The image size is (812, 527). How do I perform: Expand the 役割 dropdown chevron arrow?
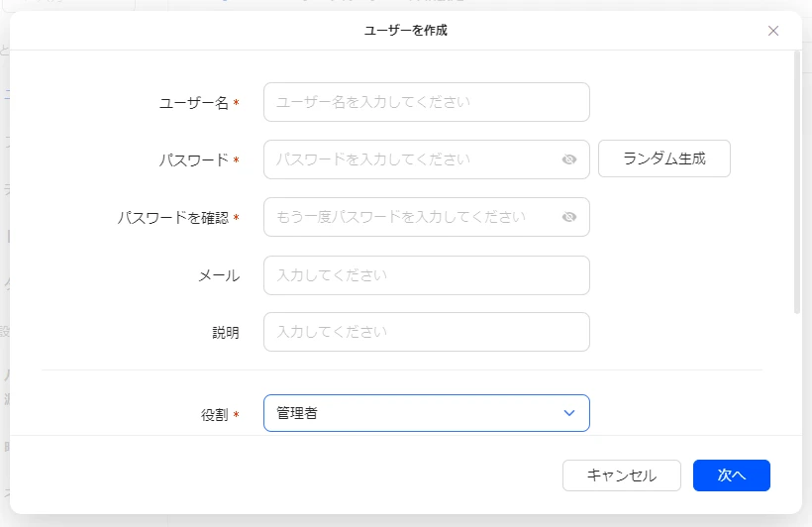pyautogui.click(x=568, y=413)
